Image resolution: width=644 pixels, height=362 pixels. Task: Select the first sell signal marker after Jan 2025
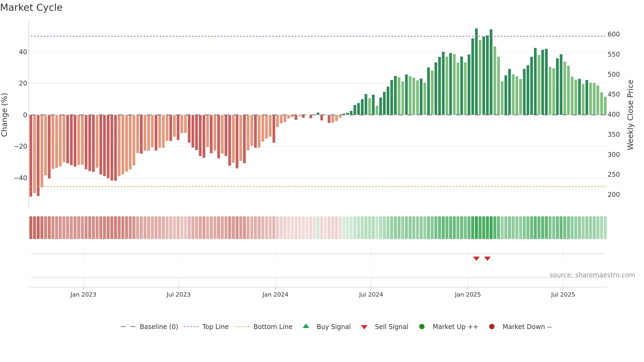(x=476, y=258)
